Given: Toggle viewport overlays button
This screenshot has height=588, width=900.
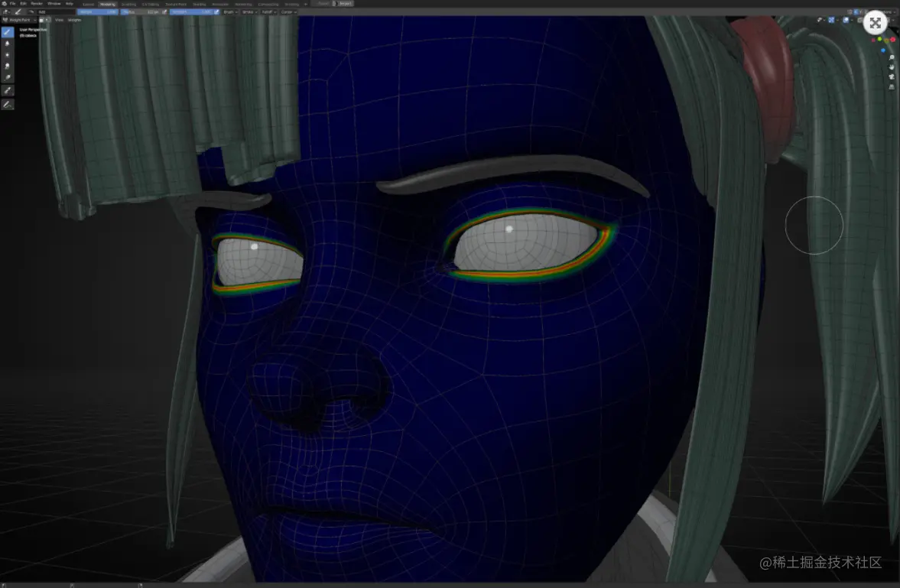Looking at the screenshot, I should [x=846, y=20].
